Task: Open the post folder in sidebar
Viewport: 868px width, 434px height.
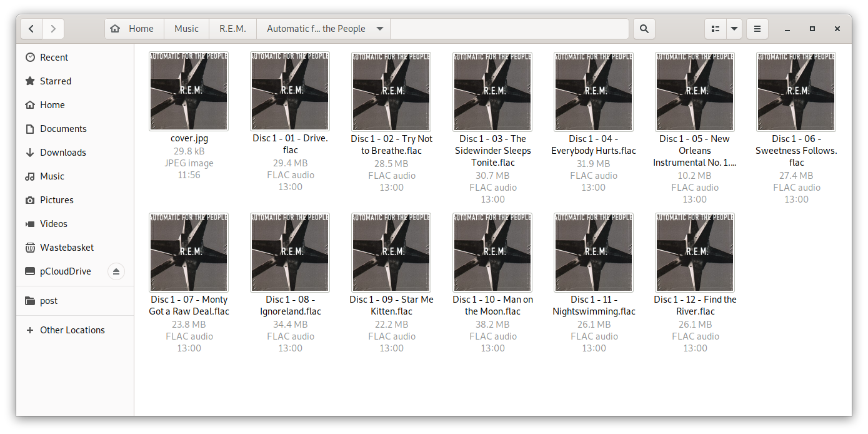Action: (x=49, y=300)
